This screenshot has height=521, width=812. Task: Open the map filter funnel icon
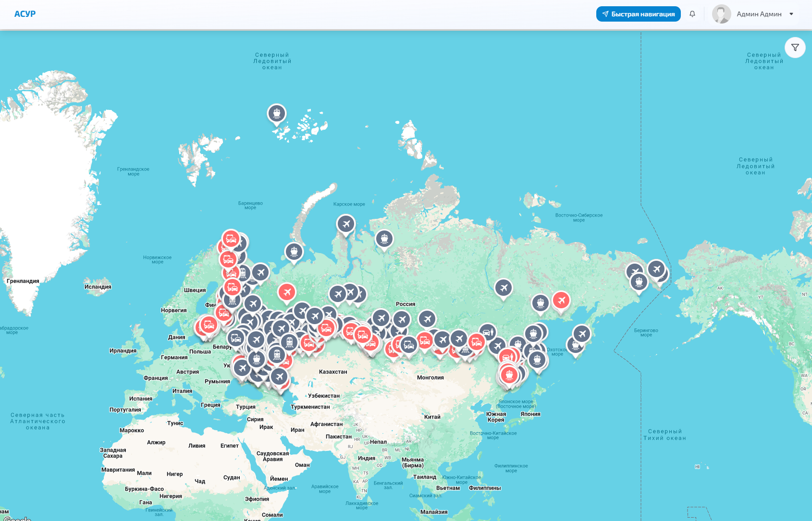[795, 48]
